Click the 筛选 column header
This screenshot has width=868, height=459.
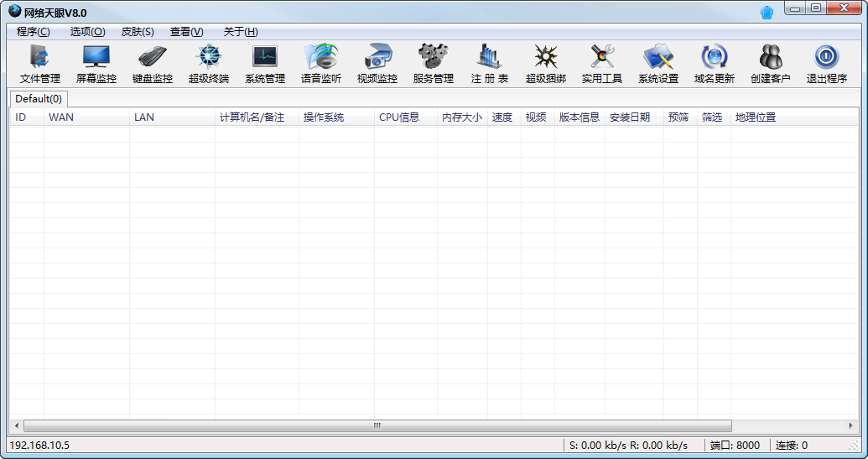[714, 117]
